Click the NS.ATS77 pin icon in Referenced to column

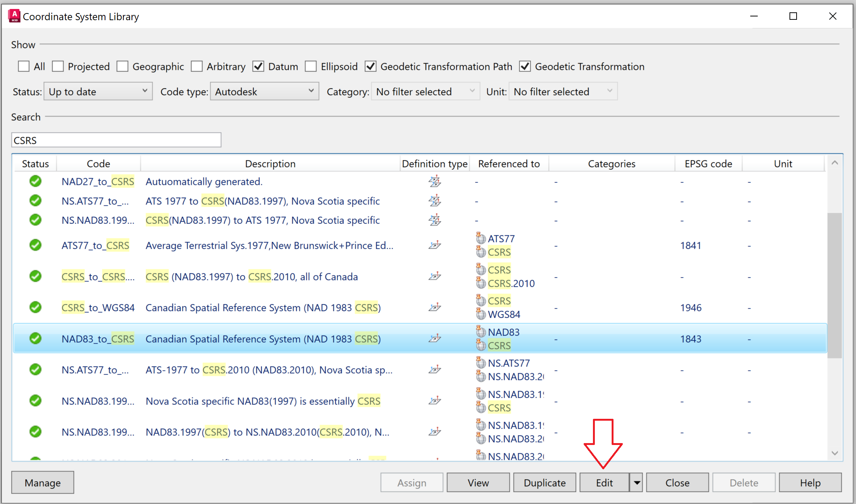click(480, 362)
